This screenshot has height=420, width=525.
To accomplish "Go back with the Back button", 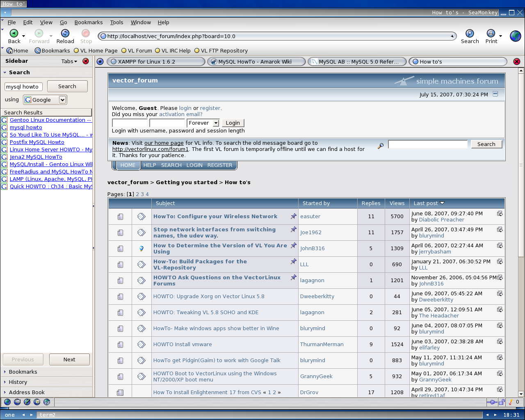I will pos(14,36).
